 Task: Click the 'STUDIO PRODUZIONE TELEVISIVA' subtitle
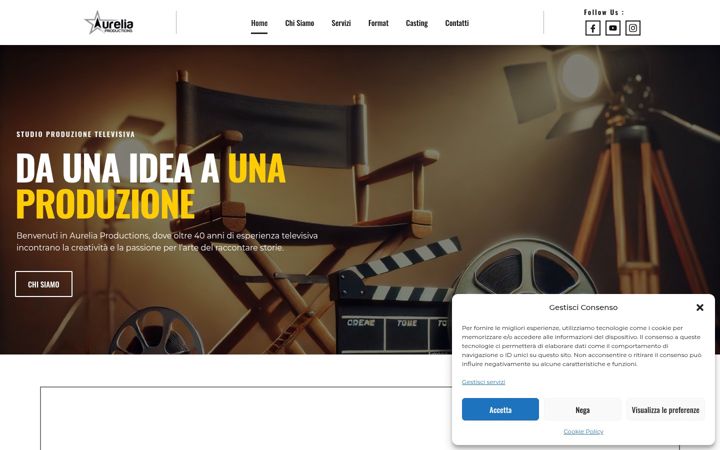[x=76, y=134]
